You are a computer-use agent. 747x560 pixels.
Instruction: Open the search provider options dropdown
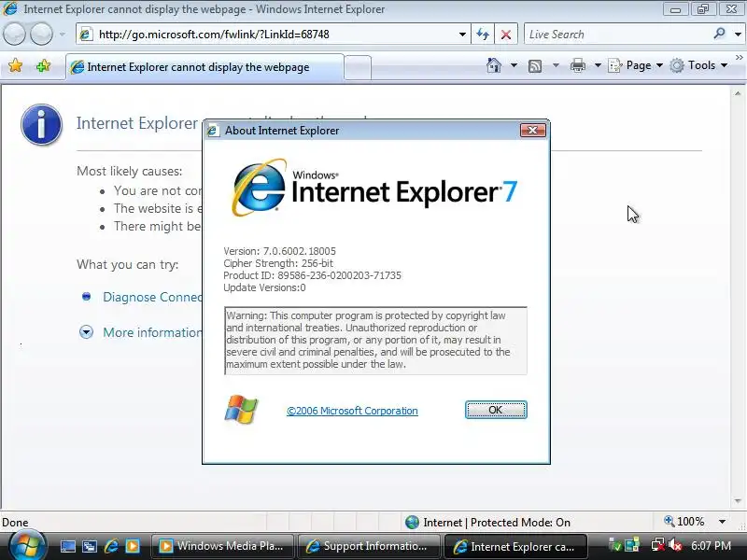point(738,35)
